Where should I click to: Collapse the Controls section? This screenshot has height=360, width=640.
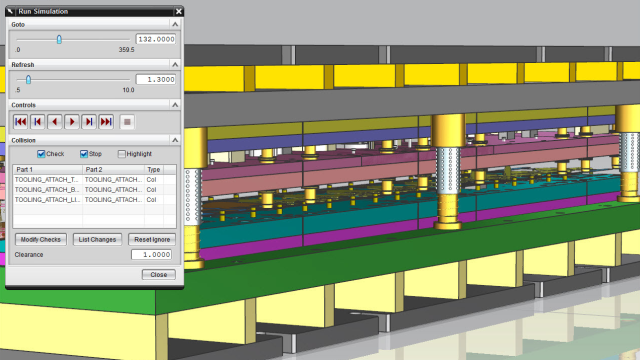click(175, 105)
